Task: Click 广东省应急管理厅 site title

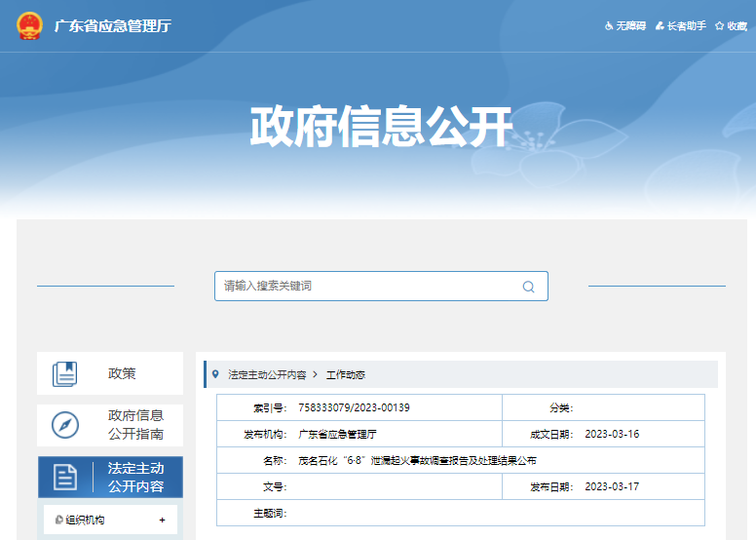Action: [113, 26]
